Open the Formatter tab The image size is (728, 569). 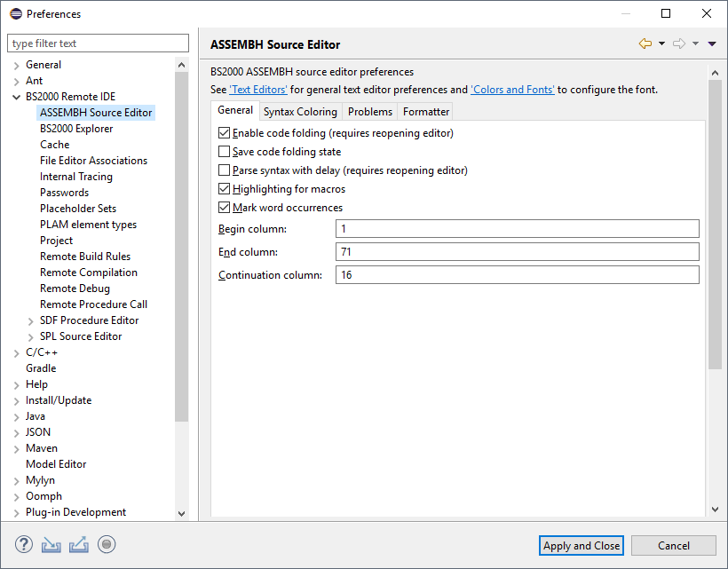(425, 112)
